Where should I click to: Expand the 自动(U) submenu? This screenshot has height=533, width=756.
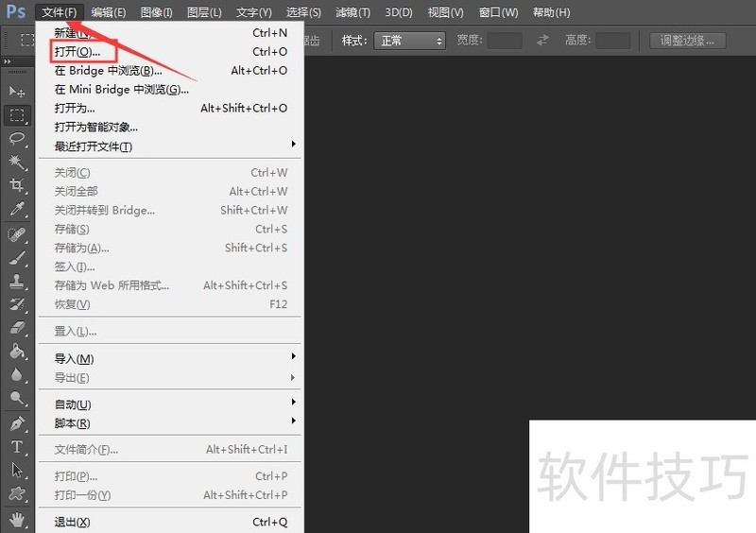click(x=170, y=404)
